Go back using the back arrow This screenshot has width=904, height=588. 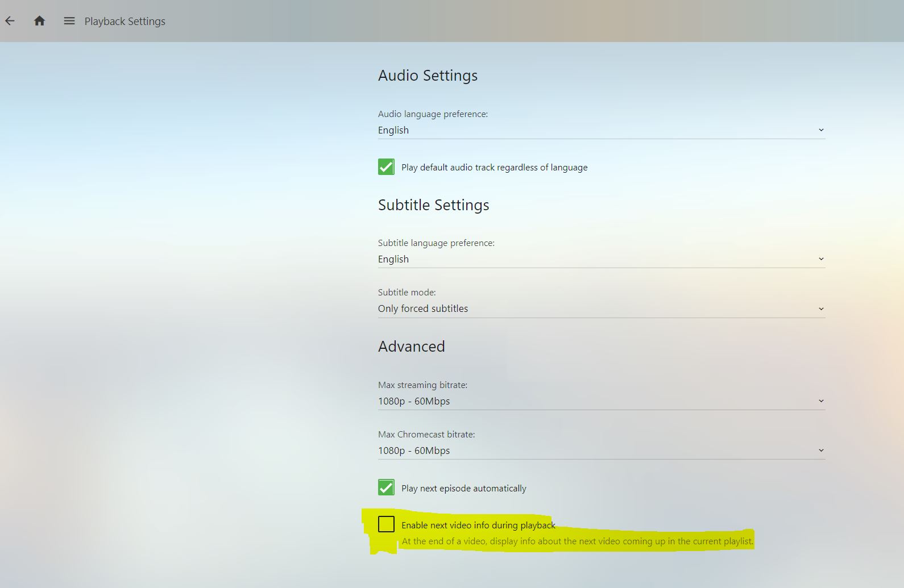click(10, 21)
